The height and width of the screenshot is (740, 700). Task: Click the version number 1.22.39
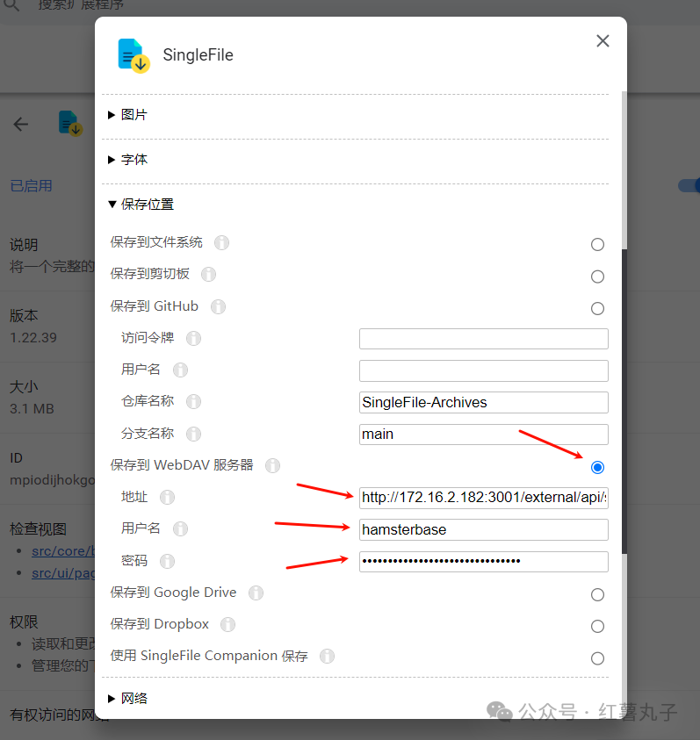[33, 338]
